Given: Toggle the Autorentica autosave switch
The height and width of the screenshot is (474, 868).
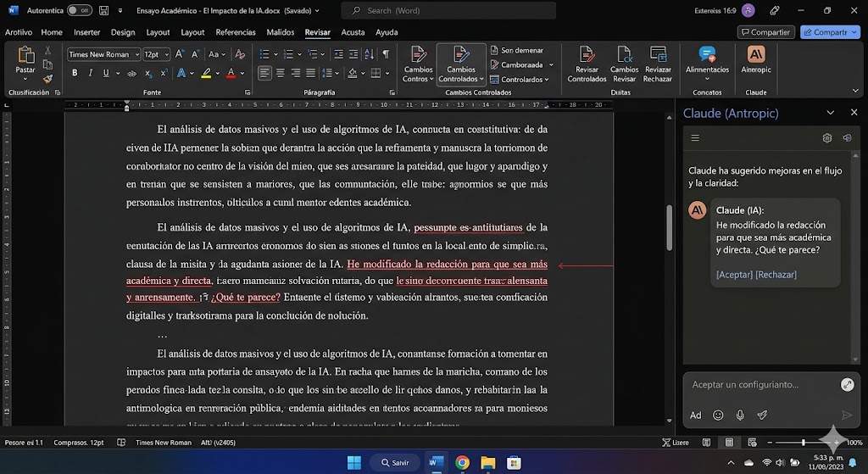Looking at the screenshot, I should (x=79, y=10).
